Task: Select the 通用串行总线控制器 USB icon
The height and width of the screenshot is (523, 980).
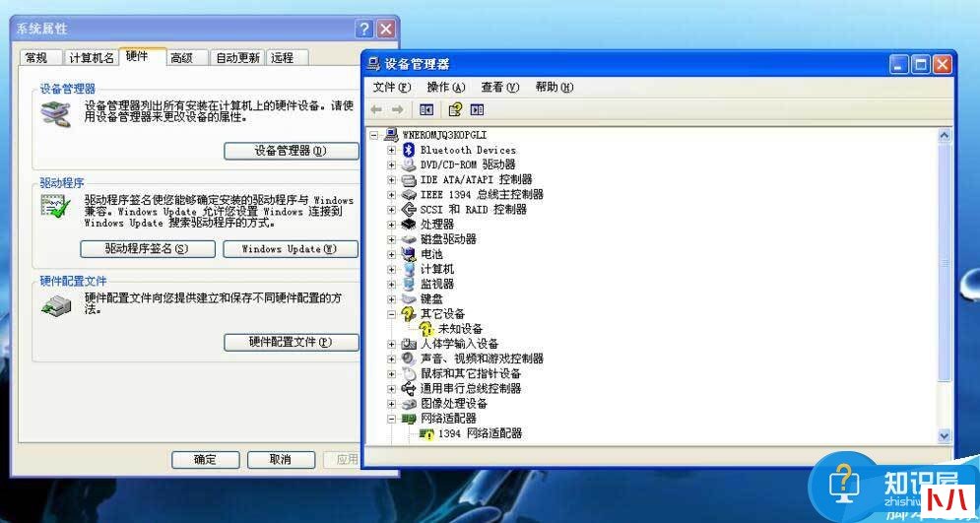Action: 409,389
